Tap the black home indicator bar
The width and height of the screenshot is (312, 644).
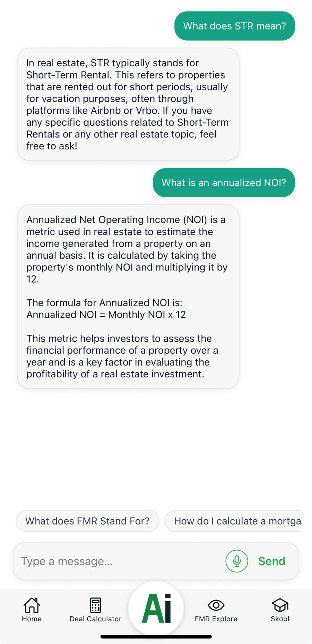coord(156,637)
